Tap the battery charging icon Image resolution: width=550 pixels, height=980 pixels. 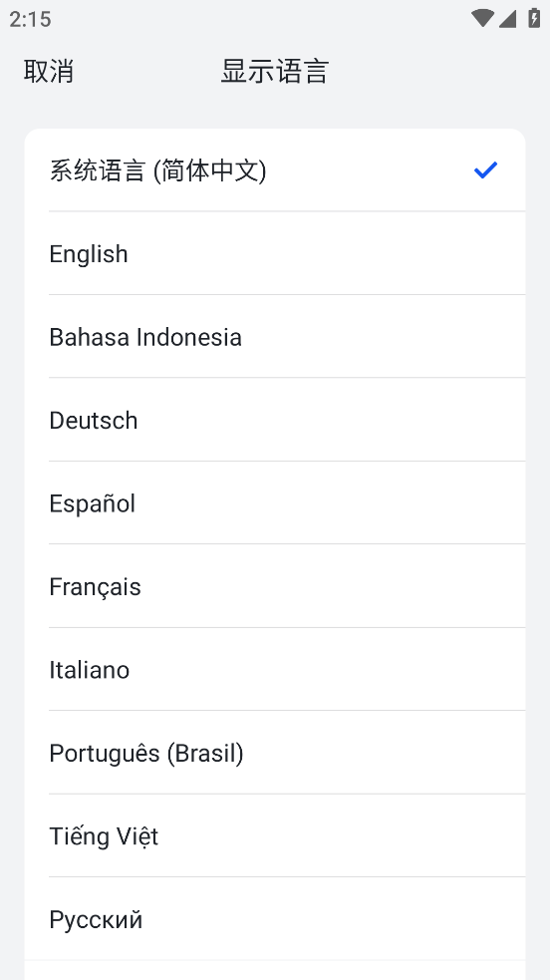coord(534,18)
